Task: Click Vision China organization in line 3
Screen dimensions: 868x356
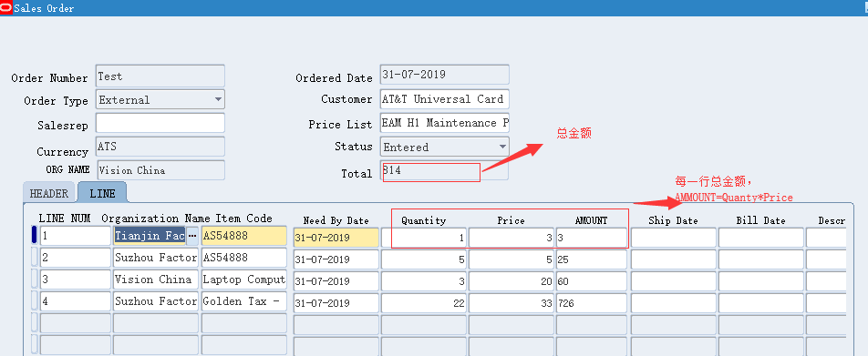Action: coord(156,280)
